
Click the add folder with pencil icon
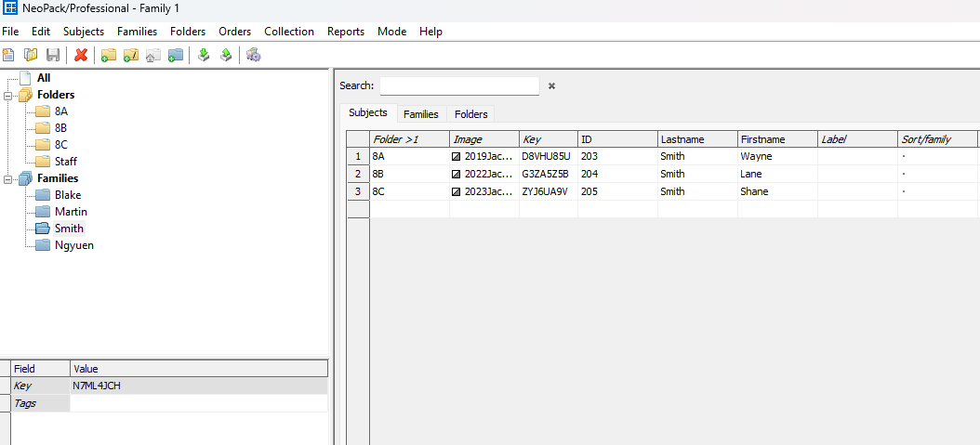(x=131, y=56)
